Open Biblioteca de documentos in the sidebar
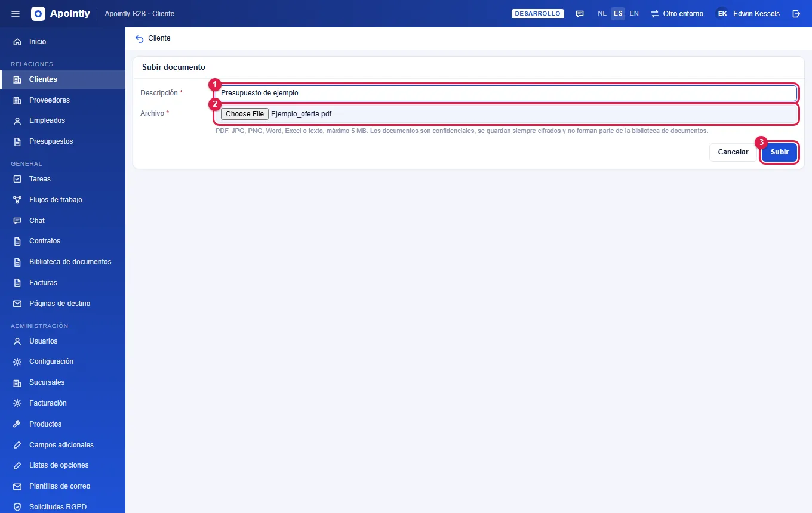Image resolution: width=812 pixels, height=513 pixels. tap(63, 262)
